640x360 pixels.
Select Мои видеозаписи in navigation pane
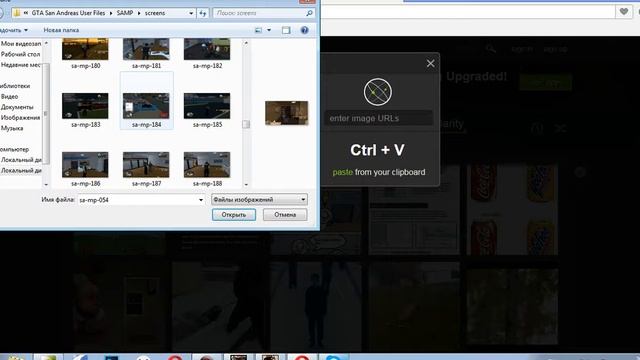[x=20, y=44]
